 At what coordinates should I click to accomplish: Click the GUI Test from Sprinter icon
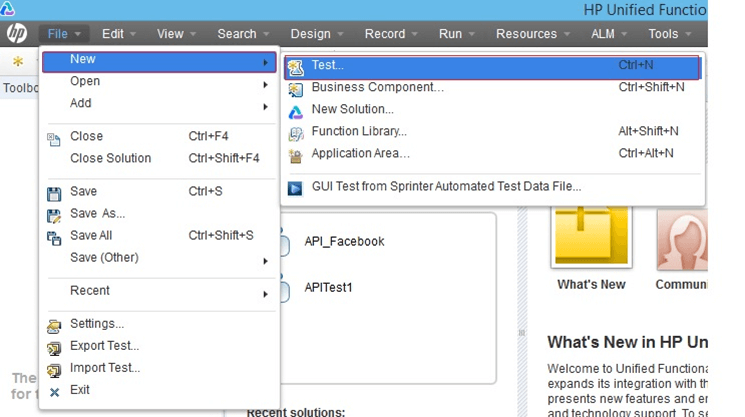tap(295, 187)
